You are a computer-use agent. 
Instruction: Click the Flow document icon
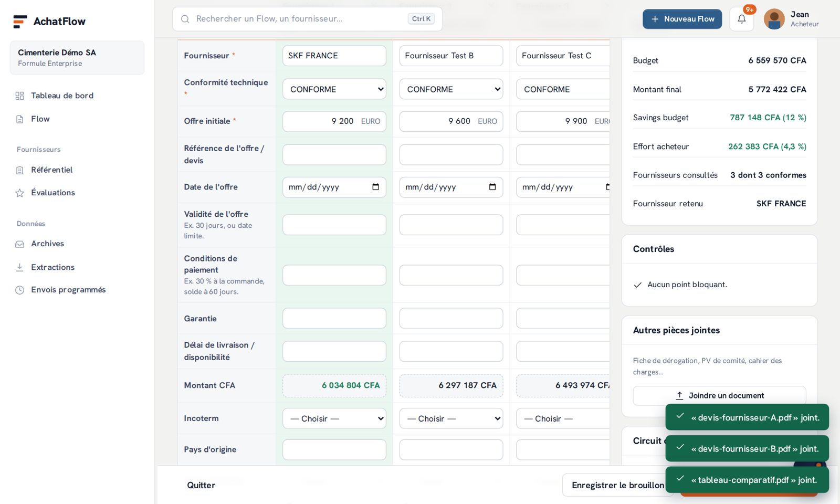coord(20,119)
